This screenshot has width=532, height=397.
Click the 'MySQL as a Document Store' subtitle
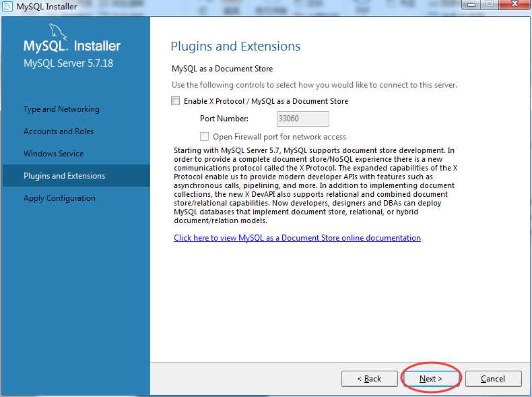[x=222, y=69]
